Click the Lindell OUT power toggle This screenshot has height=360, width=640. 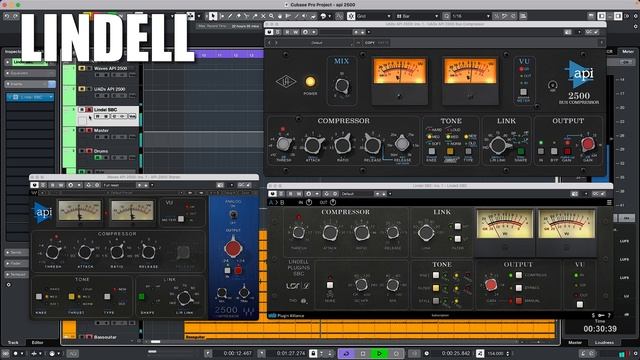[x=333, y=202]
